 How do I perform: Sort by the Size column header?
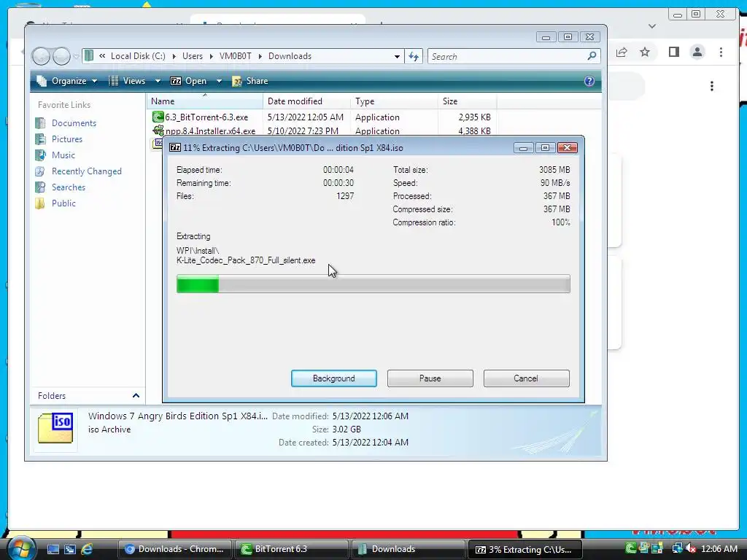(x=467, y=101)
